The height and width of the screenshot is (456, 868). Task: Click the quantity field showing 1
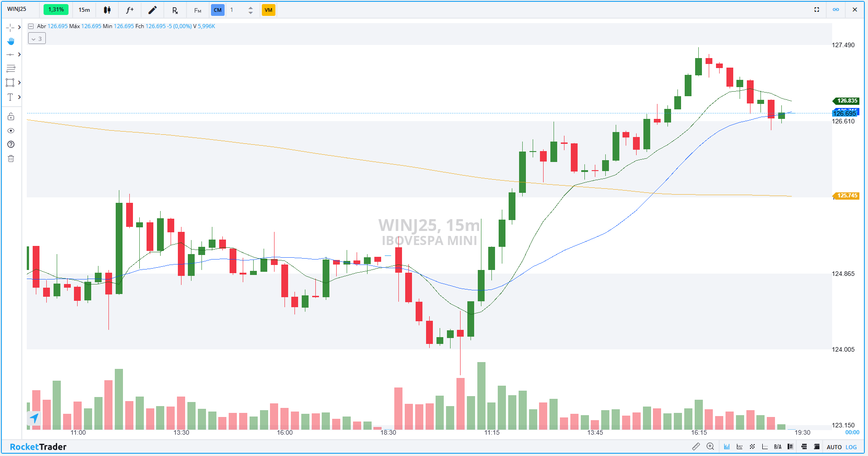tap(237, 10)
